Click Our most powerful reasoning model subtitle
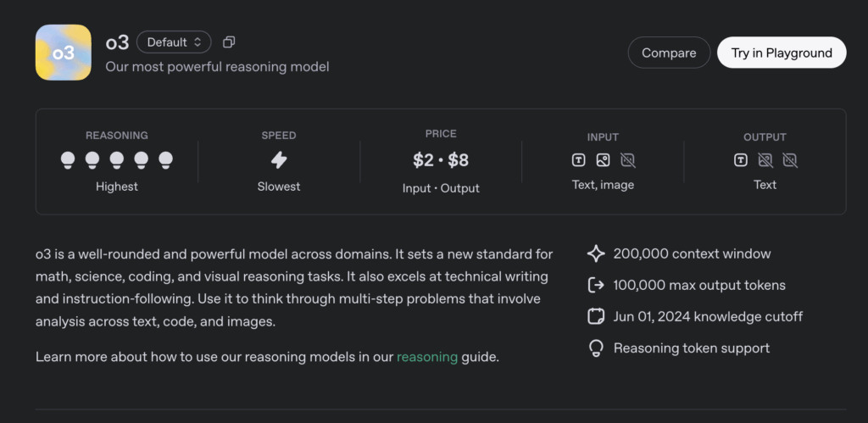Viewport: 868px width, 423px height. click(x=217, y=67)
